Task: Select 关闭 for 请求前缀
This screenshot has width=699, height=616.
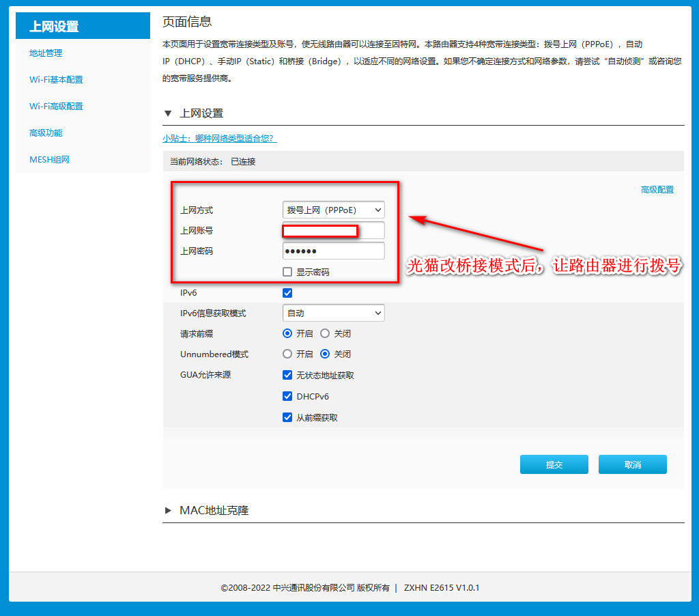Action: pos(325,334)
